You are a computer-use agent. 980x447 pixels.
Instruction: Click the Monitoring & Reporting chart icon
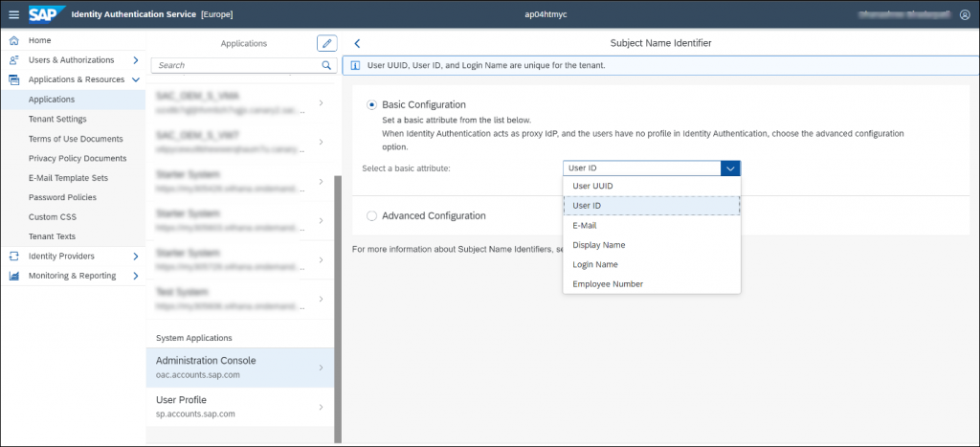click(x=14, y=276)
